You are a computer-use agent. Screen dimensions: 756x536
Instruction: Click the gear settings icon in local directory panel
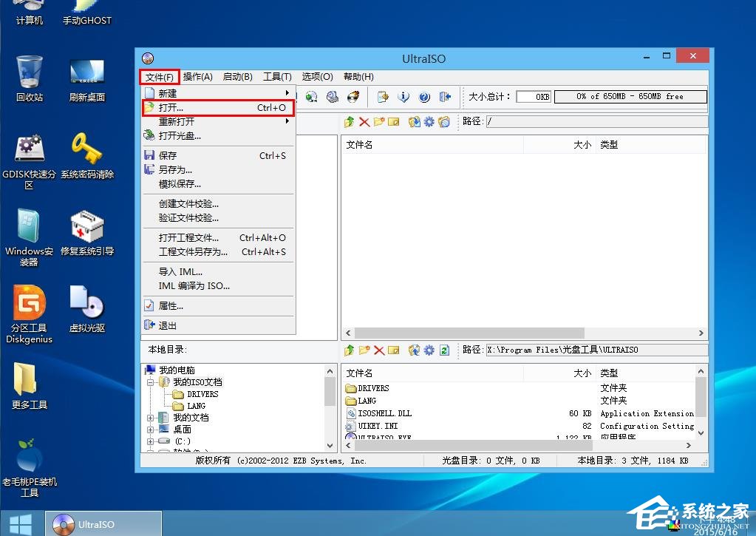[429, 350]
